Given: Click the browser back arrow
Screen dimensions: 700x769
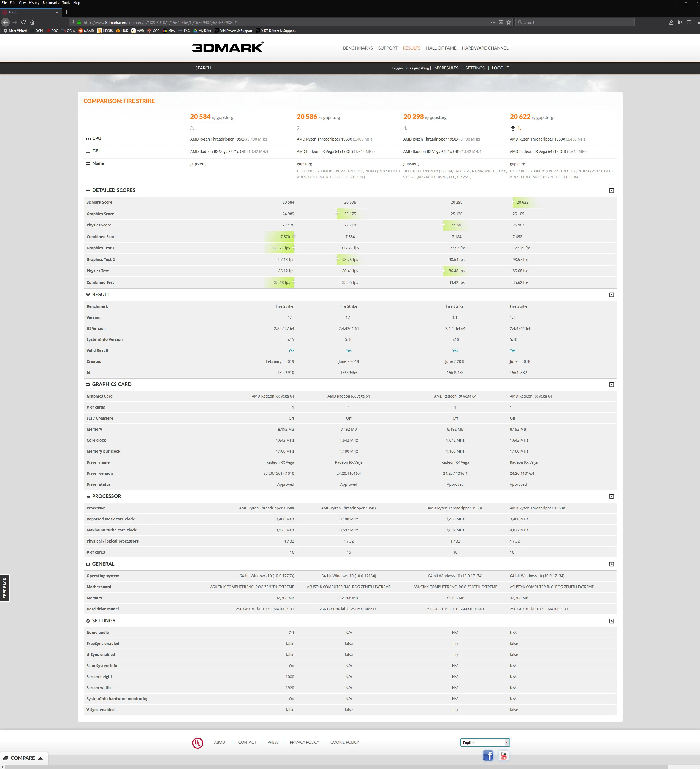Looking at the screenshot, I should pos(5,22).
